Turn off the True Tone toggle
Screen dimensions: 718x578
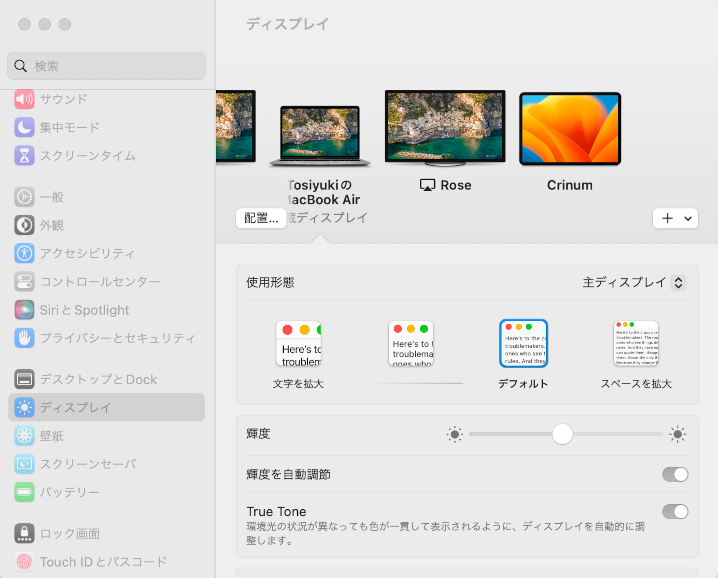[675, 512]
